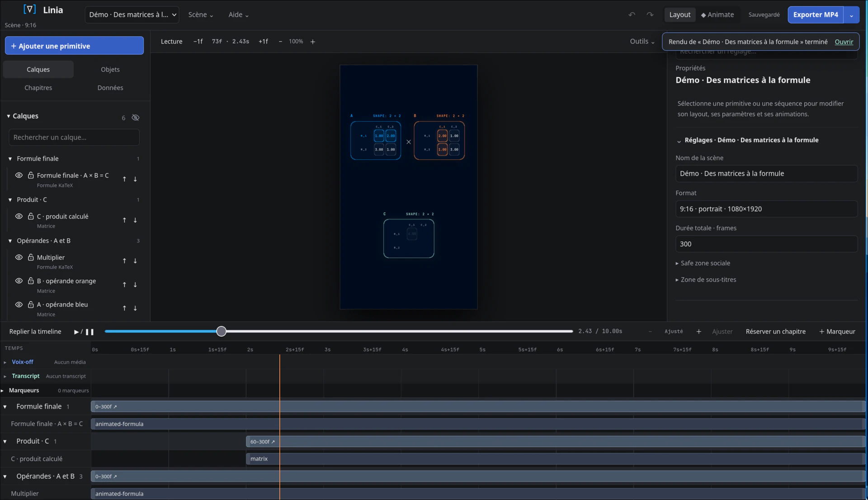Zoom in timeline with plus icon
Image resolution: width=868 pixels, height=500 pixels.
[x=698, y=332]
